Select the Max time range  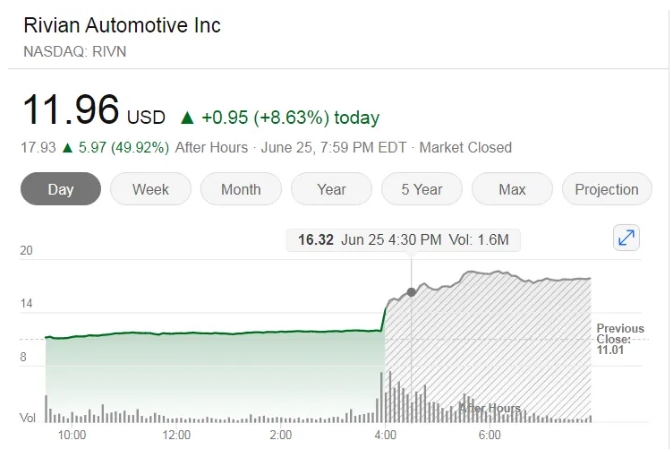pos(512,189)
